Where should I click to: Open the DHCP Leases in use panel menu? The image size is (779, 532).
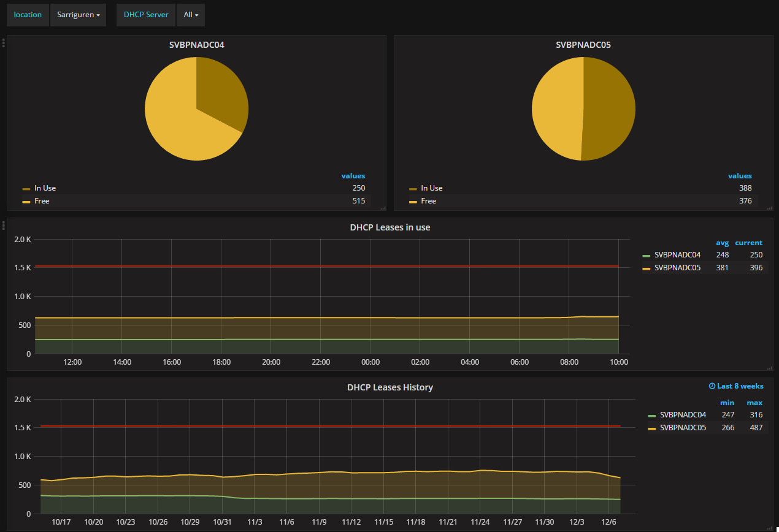point(390,227)
